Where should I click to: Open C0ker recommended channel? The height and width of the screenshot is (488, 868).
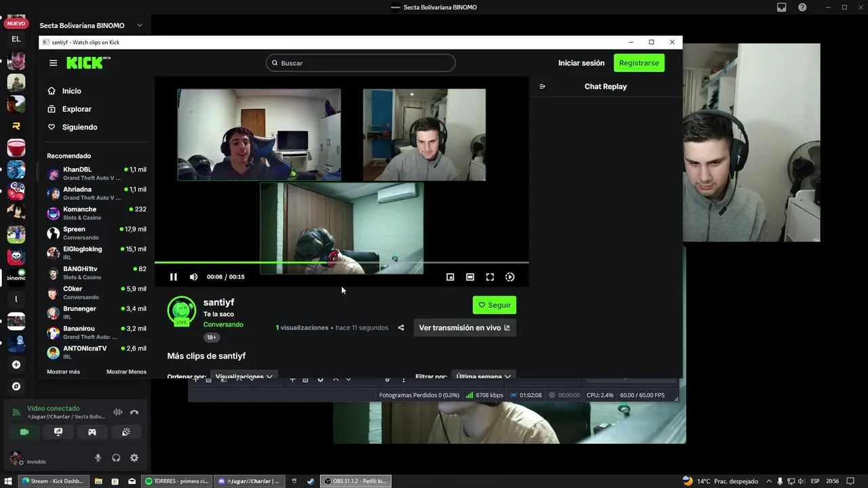coord(96,293)
